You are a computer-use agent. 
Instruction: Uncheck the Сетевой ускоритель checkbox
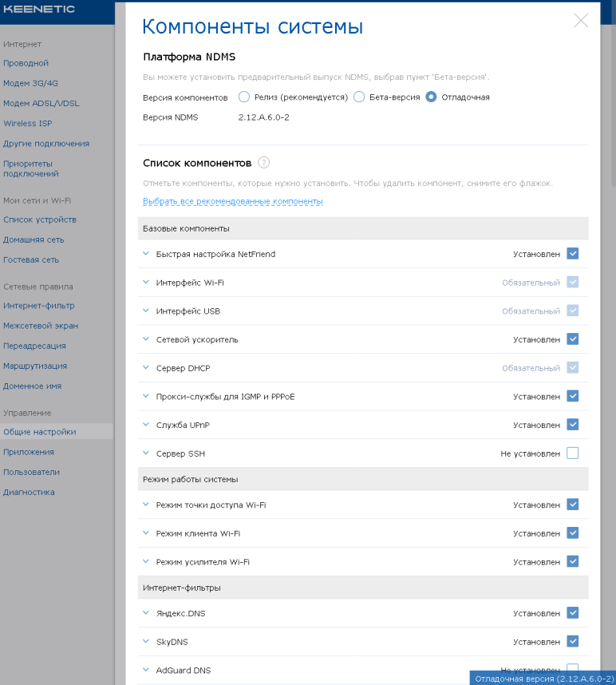[572, 339]
